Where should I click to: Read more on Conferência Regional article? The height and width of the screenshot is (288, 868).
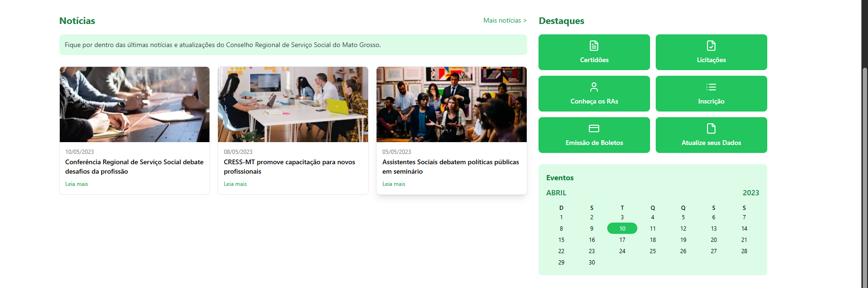[77, 184]
